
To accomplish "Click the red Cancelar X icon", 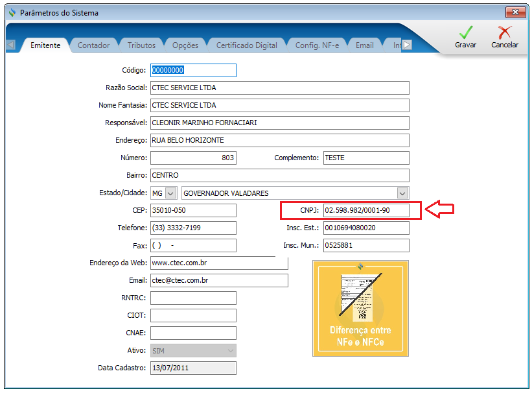I will [504, 32].
